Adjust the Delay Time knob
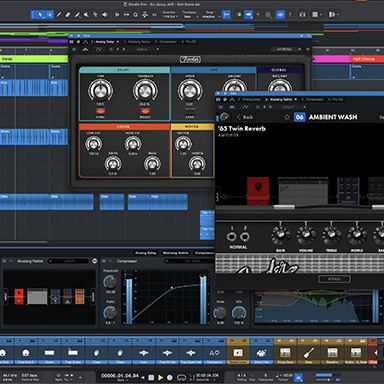384x384 pixels. [100, 90]
